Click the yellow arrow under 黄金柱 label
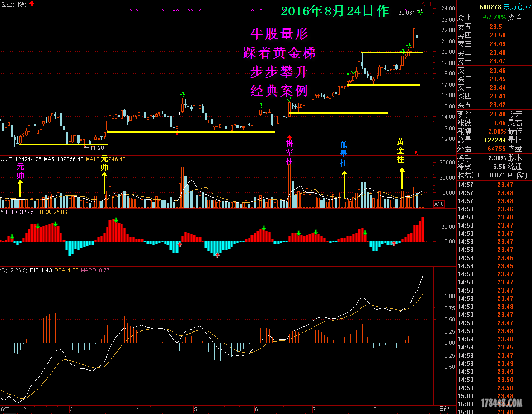Image resolution: width=532 pixels, height=414 pixels. coord(401,178)
